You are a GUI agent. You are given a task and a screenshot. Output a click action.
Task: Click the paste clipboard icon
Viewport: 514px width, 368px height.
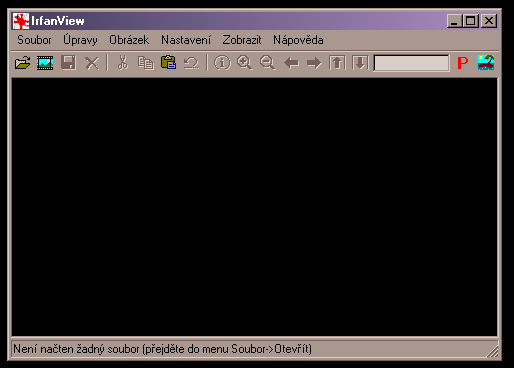169,62
